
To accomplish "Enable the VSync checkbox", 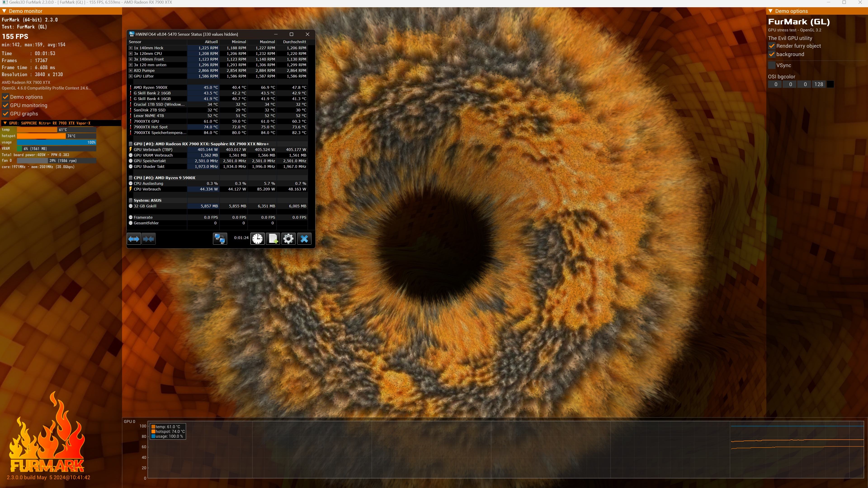I will click(x=772, y=65).
